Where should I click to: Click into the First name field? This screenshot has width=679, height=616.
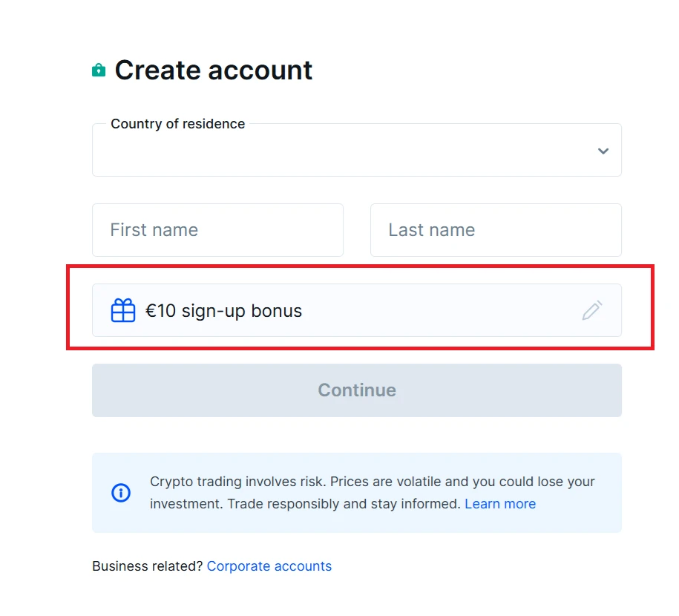click(x=217, y=230)
